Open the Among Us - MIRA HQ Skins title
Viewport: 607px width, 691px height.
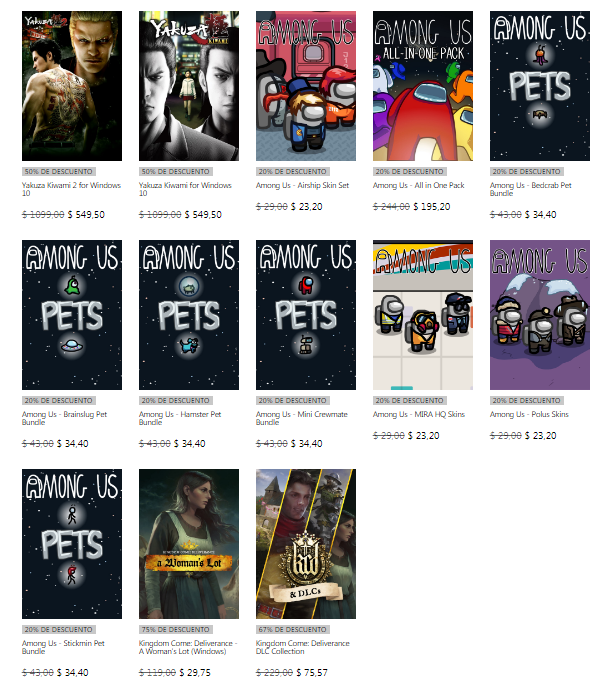tap(419, 414)
